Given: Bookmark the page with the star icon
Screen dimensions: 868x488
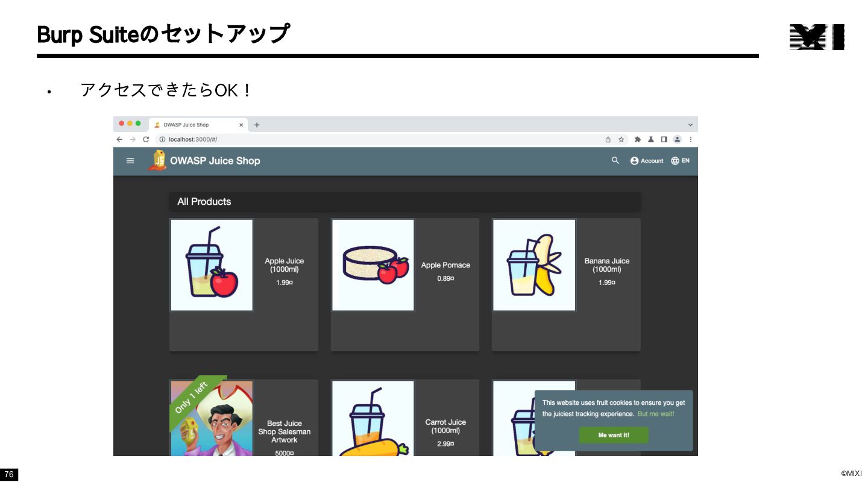Looking at the screenshot, I should [621, 139].
